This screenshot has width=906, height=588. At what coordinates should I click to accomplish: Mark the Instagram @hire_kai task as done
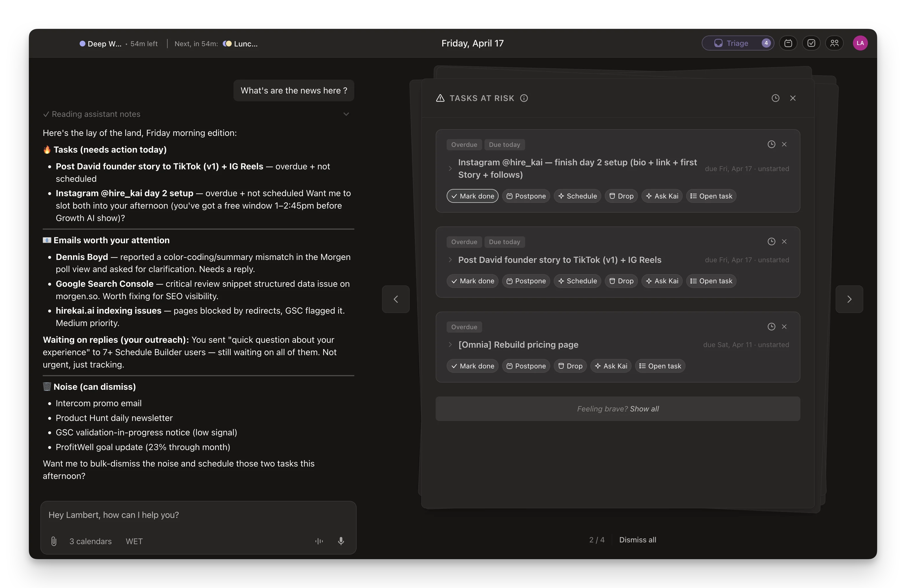pos(472,196)
